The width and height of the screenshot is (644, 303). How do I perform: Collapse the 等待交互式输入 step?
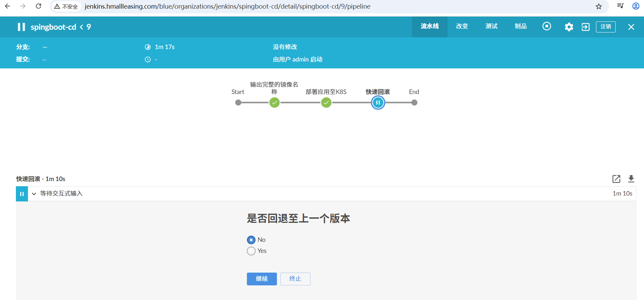click(x=34, y=194)
